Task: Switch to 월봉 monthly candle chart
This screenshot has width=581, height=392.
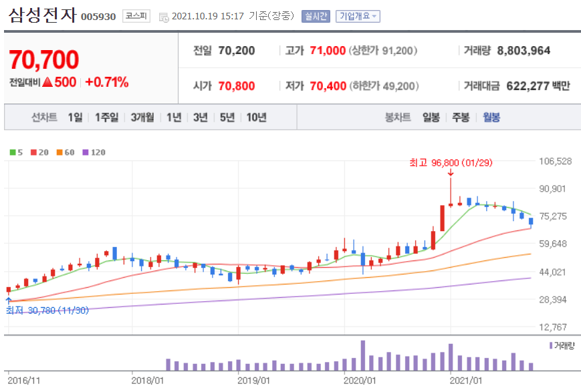Action: coord(491,118)
